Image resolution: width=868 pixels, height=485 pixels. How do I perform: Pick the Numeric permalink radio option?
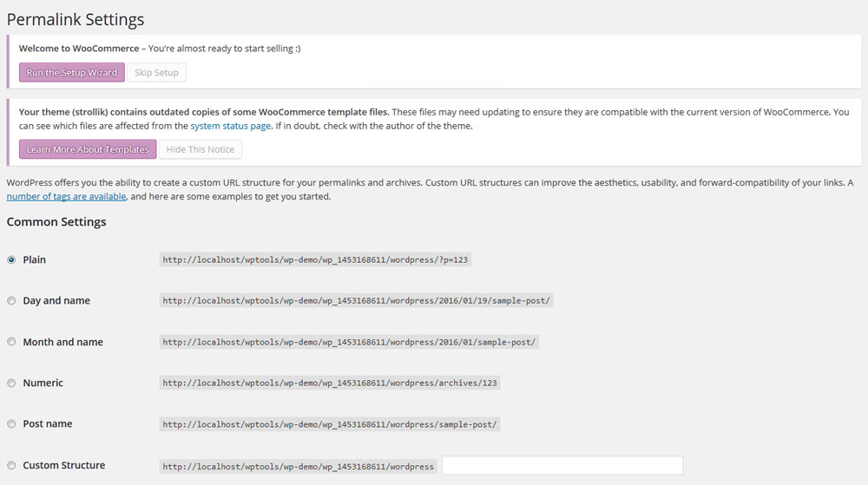[x=11, y=383]
